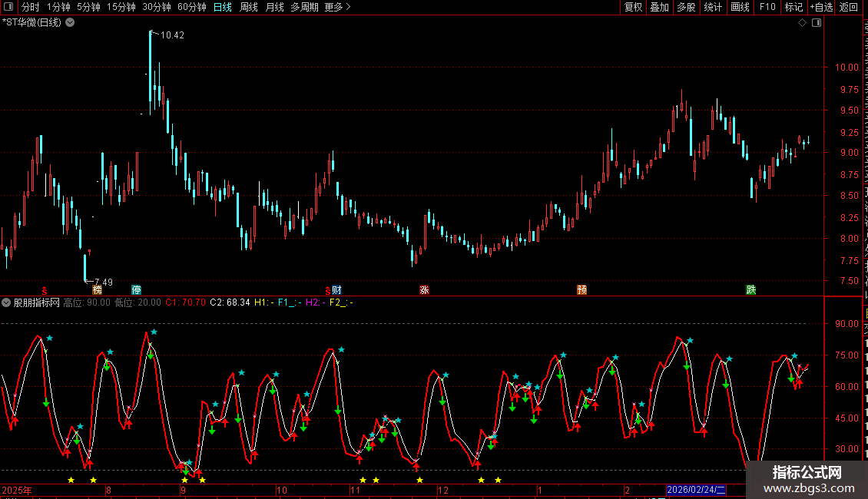Viewport: 868px width, 499px height.
Task: Click the 股朋指标网 indicator name
Action: (37, 302)
